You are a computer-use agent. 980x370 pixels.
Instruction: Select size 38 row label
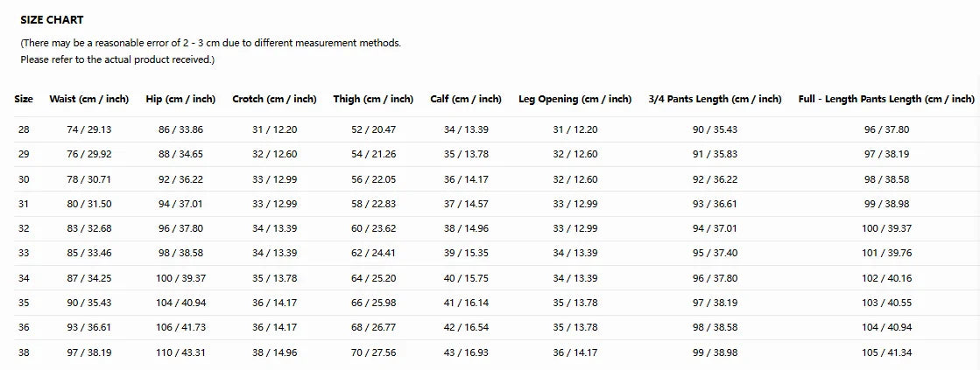[24, 353]
